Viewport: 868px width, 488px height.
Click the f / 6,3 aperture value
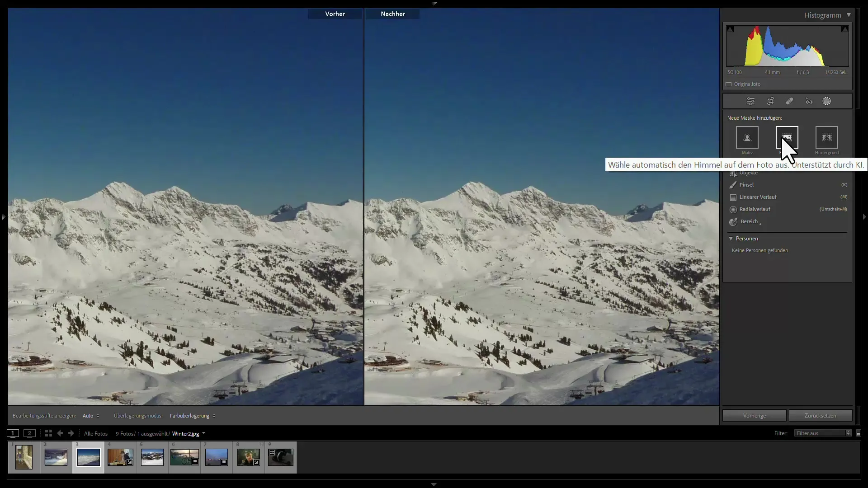(803, 72)
